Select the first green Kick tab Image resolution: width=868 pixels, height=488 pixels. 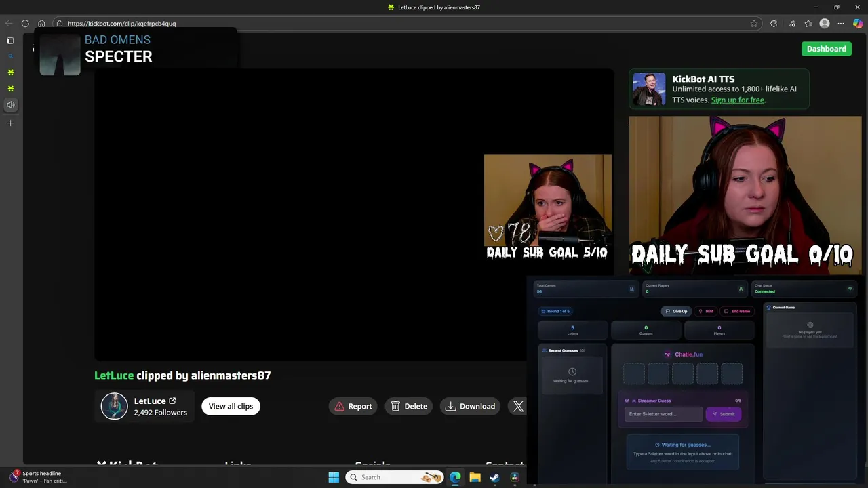coord(10,73)
